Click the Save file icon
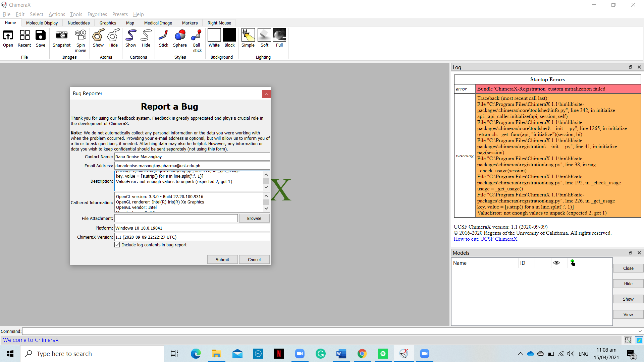The height and width of the screenshot is (362, 644). (41, 35)
